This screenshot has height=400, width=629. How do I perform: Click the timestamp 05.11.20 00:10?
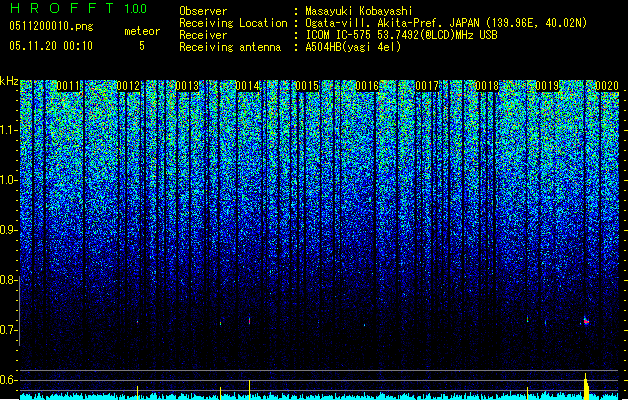(x=51, y=46)
